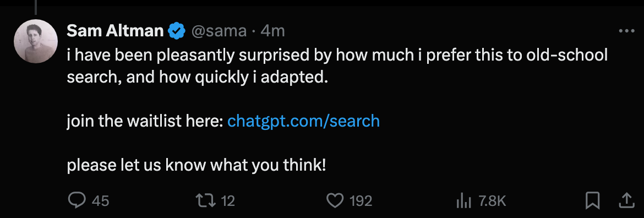Click the 'join the waitlist here' text
The width and height of the screenshot is (644, 218).
(145, 121)
